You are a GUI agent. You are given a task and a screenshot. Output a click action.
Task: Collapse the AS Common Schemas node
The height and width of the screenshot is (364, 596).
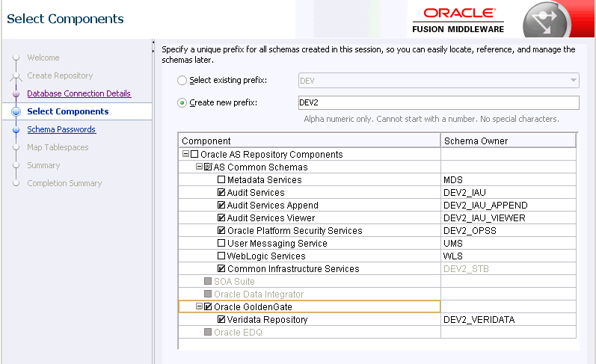199,167
